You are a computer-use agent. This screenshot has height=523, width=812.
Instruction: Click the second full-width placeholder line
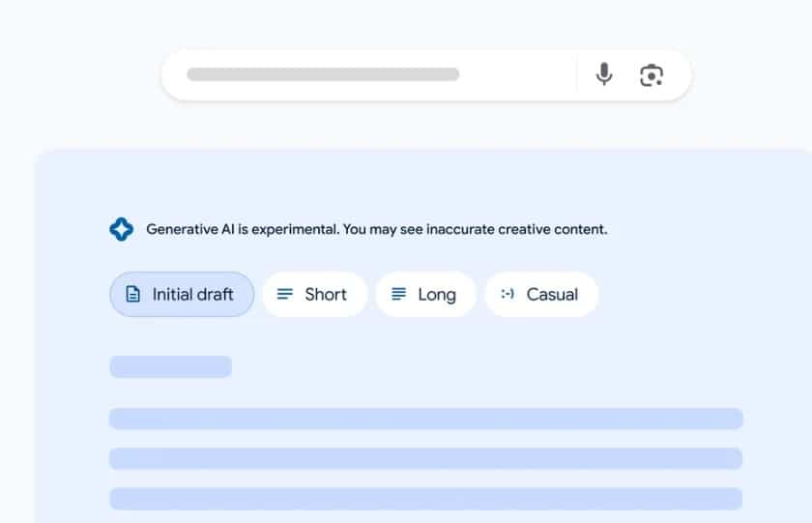pyautogui.click(x=425, y=458)
